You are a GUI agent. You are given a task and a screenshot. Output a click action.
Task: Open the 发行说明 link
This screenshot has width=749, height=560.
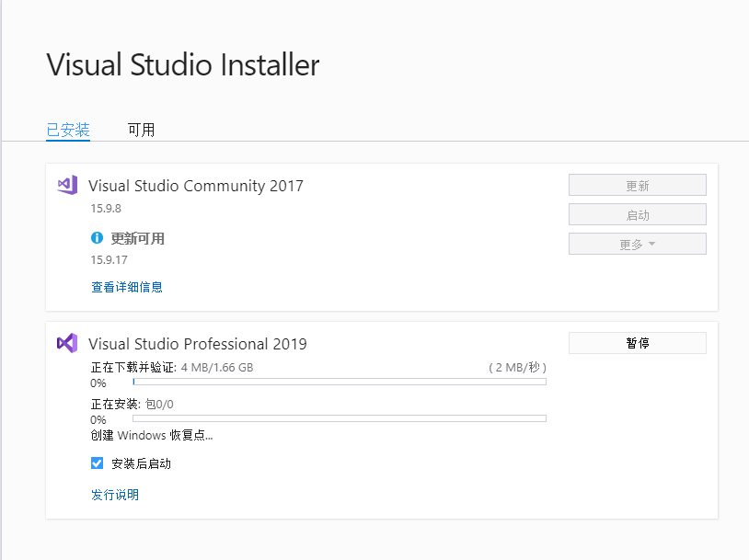coord(115,495)
